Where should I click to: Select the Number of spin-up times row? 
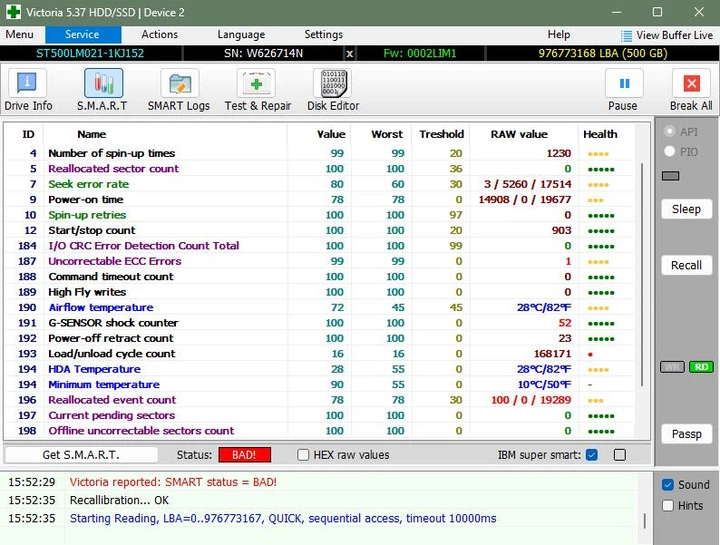coord(321,153)
